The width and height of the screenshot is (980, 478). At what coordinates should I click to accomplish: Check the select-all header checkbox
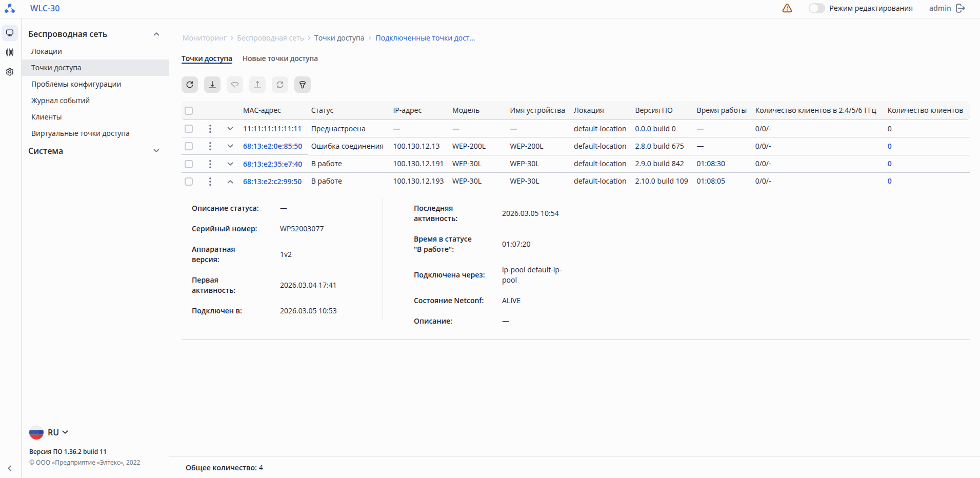189,111
